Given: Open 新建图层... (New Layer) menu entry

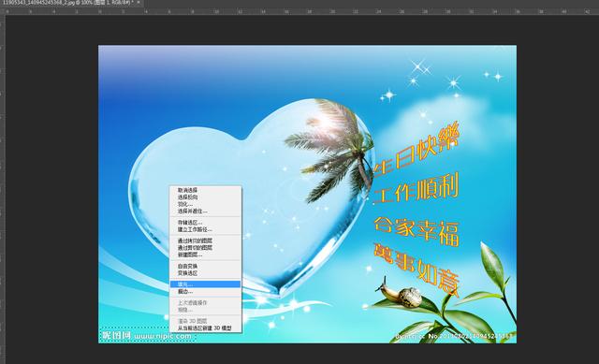Looking at the screenshot, I should [x=205, y=255].
